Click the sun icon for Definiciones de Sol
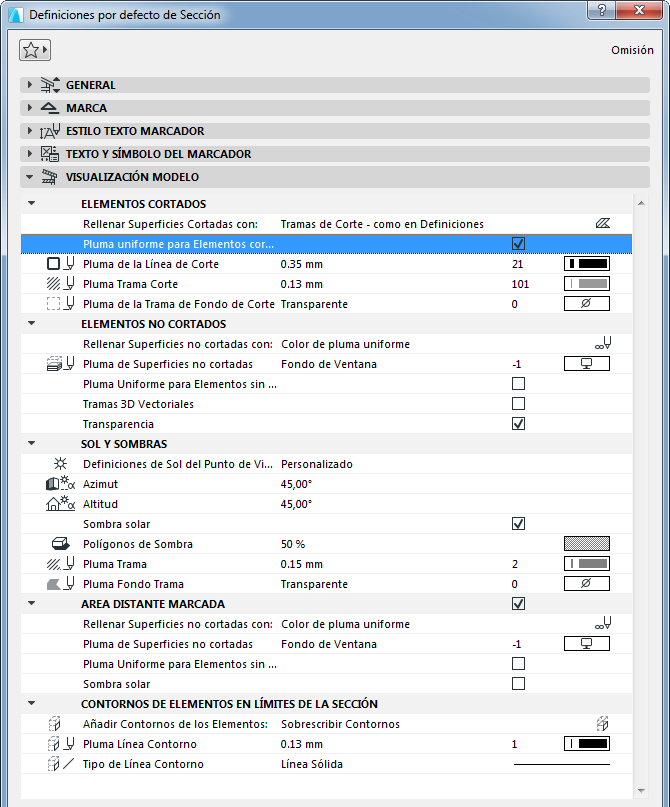 click(60, 464)
